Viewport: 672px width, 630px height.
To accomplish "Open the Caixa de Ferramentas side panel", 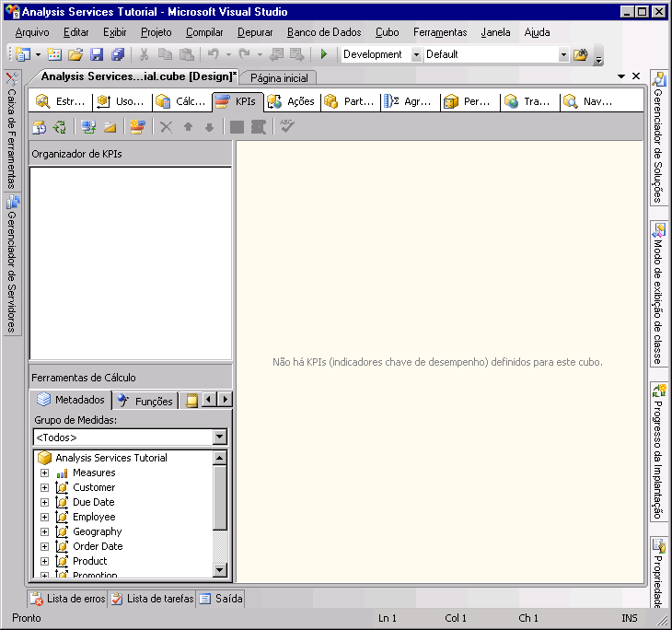I will (x=12, y=129).
